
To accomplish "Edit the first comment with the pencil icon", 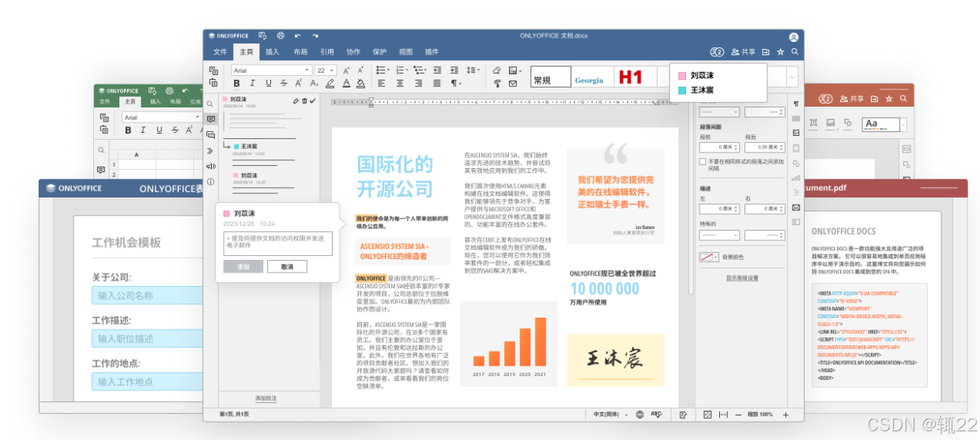I will click(296, 100).
